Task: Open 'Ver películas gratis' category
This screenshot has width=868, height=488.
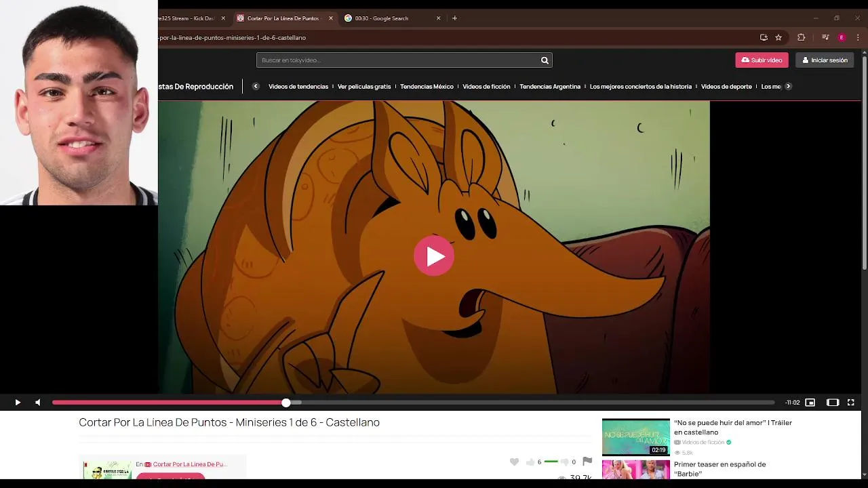Action: (364, 87)
